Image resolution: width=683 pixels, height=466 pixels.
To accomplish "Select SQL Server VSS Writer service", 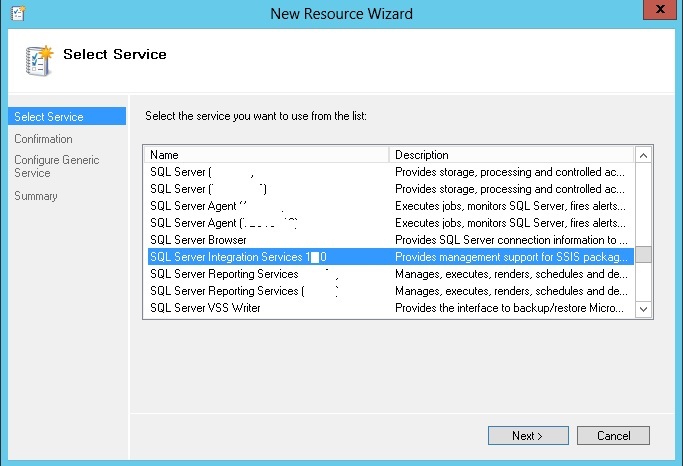I will [x=205, y=308].
